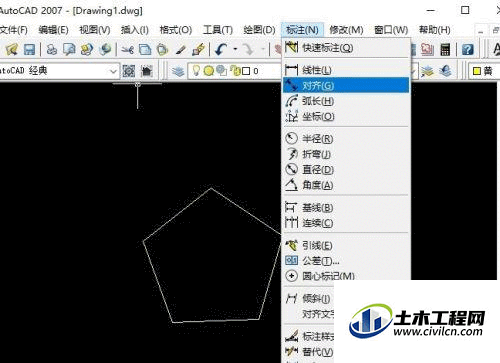Open the 格式(O) menu
The width and height of the screenshot is (500, 363).
click(x=176, y=30)
